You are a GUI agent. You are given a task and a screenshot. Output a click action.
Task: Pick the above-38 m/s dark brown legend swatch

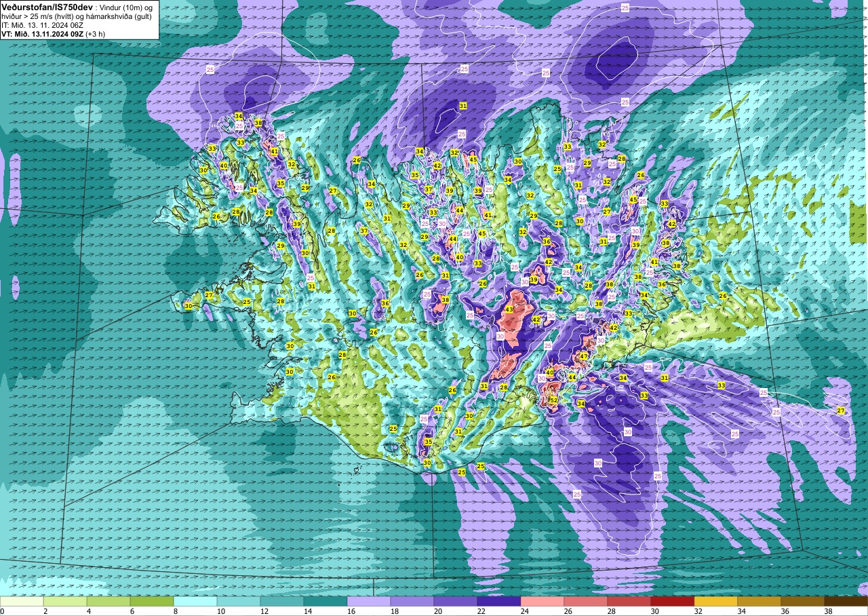846,601
